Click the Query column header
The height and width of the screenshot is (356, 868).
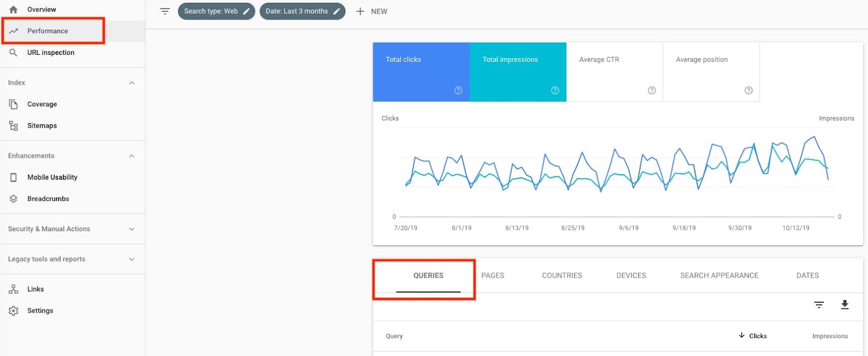[394, 336]
